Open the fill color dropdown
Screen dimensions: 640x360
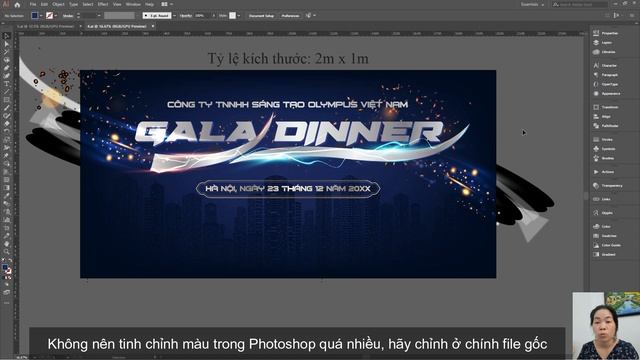[x=41, y=16]
